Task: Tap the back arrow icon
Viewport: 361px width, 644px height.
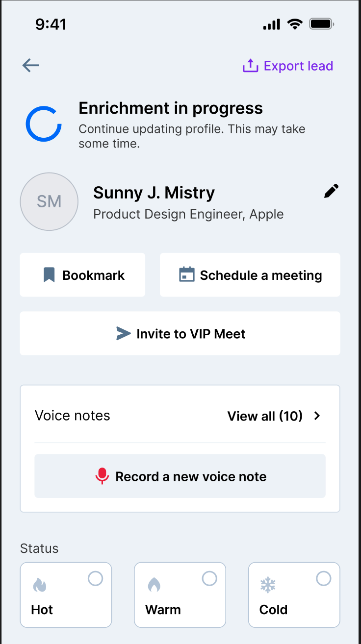Action: (30, 66)
